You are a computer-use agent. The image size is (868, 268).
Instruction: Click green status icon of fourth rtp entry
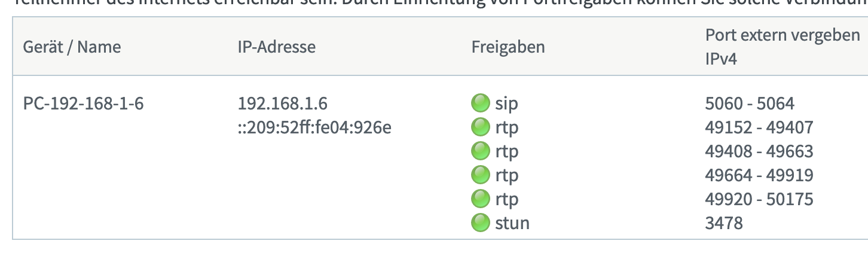[481, 199]
